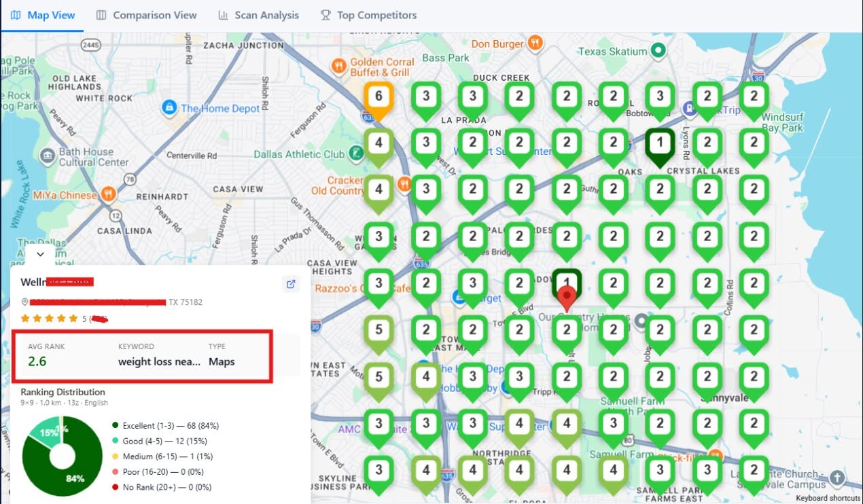Select the Excellent (1-3) legend entry
Screen dimensions: 863x504
165,426
